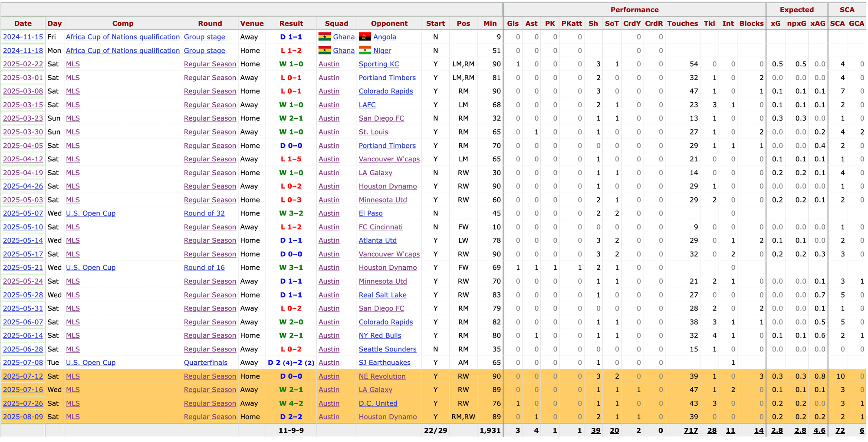The width and height of the screenshot is (868, 442).
Task: Click the Angola flag icon
Action: (x=365, y=37)
